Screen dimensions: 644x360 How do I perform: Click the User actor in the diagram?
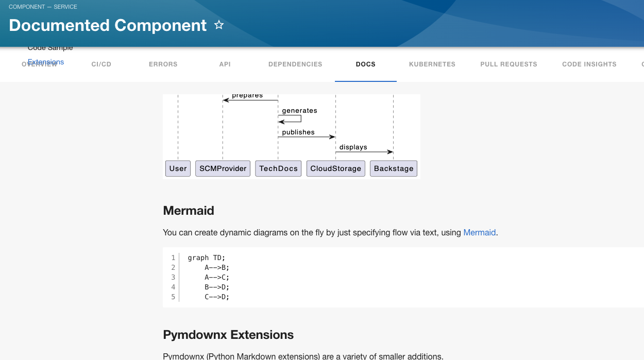tap(177, 168)
